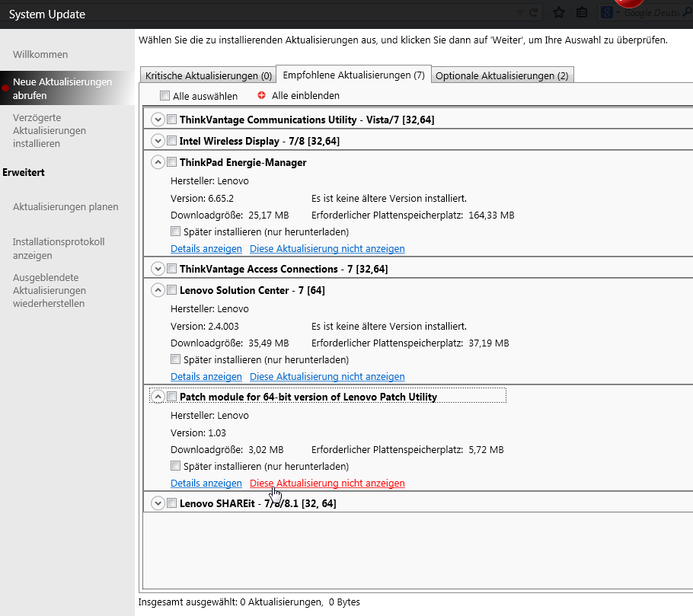This screenshot has width=693, height=616.
Task: Check ThinkVantage Access Connections update
Action: [x=172, y=268]
